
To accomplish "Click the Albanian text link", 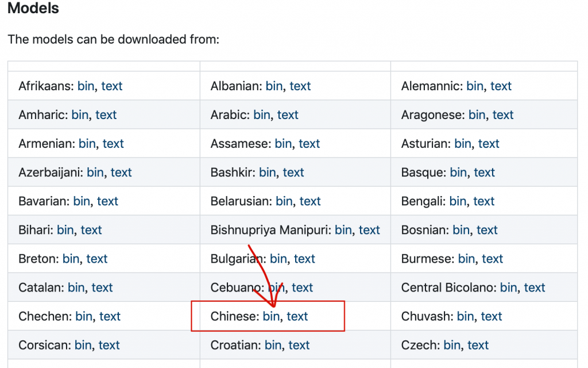I will click(x=300, y=86).
